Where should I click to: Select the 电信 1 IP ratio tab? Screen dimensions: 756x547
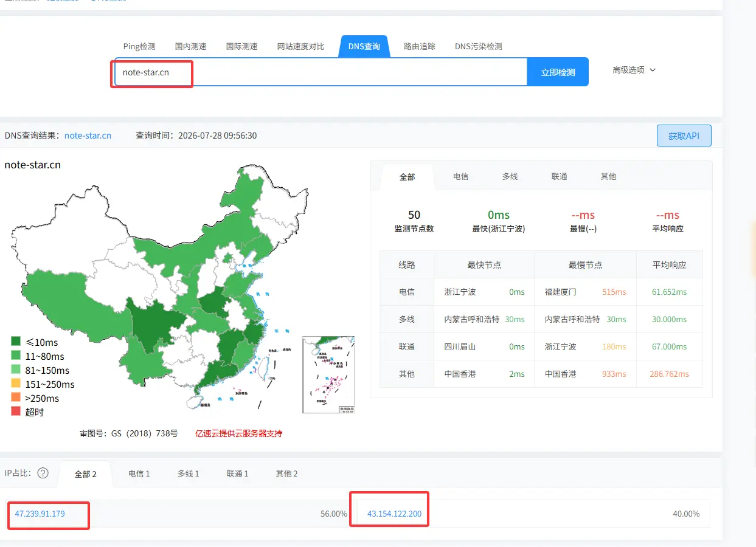point(139,473)
